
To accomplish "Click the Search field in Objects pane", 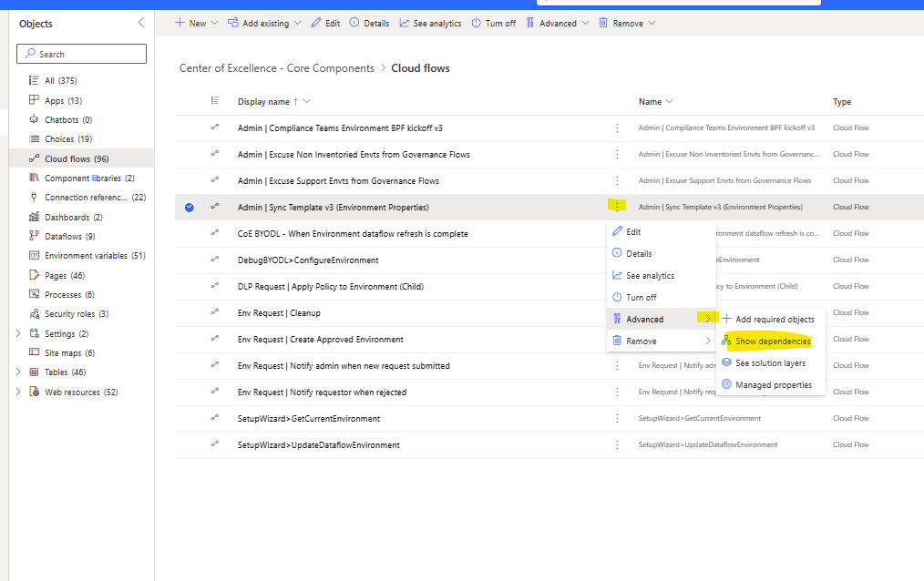I will pyautogui.click(x=81, y=54).
